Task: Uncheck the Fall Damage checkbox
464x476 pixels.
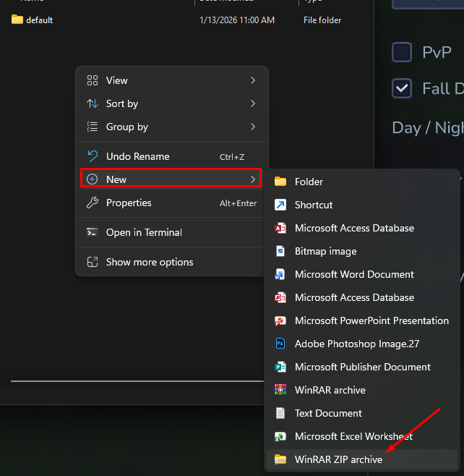Action: (402, 88)
